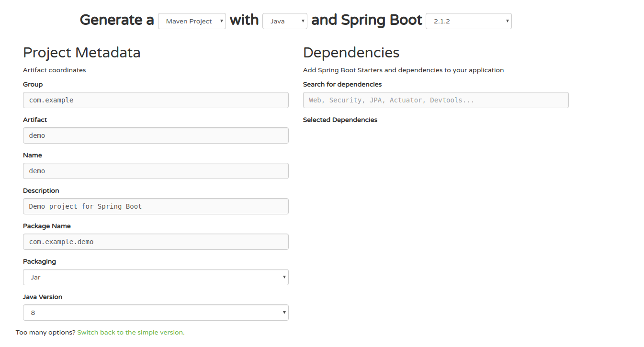This screenshot has height=347, width=644.
Task: Click the Artifact input field
Action: coord(156,135)
